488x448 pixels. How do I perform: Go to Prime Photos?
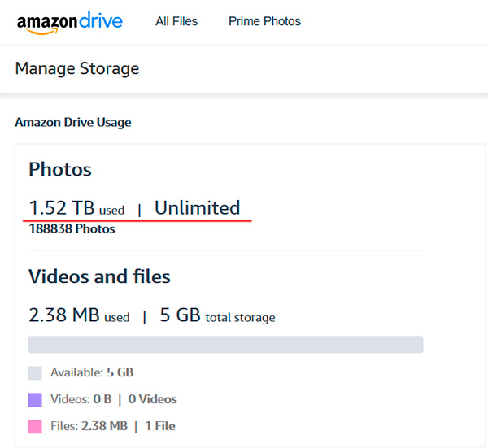pos(264,21)
